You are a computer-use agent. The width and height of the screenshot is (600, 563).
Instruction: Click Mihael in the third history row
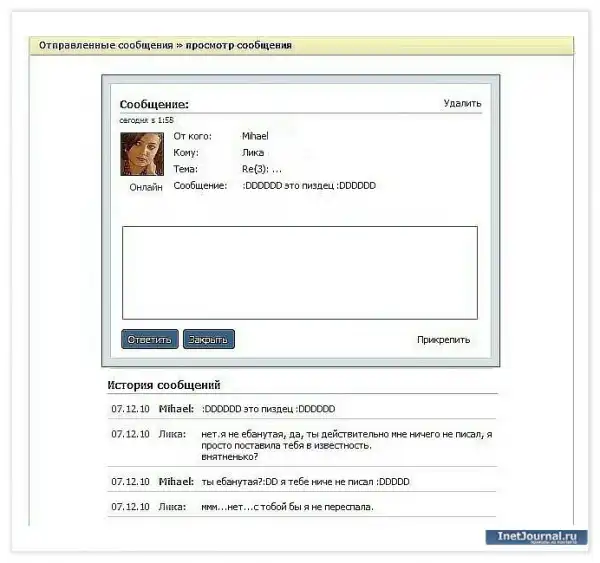[x=176, y=481]
